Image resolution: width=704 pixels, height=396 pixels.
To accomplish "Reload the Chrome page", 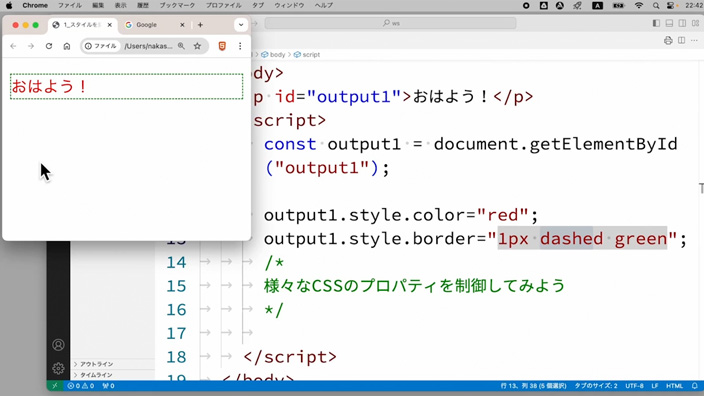I will (x=49, y=46).
